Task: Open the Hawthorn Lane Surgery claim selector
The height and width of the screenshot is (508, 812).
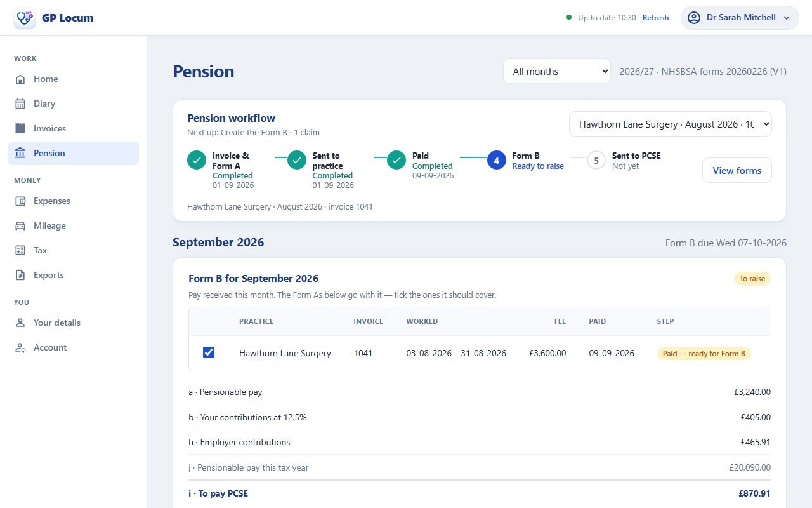Action: click(671, 124)
